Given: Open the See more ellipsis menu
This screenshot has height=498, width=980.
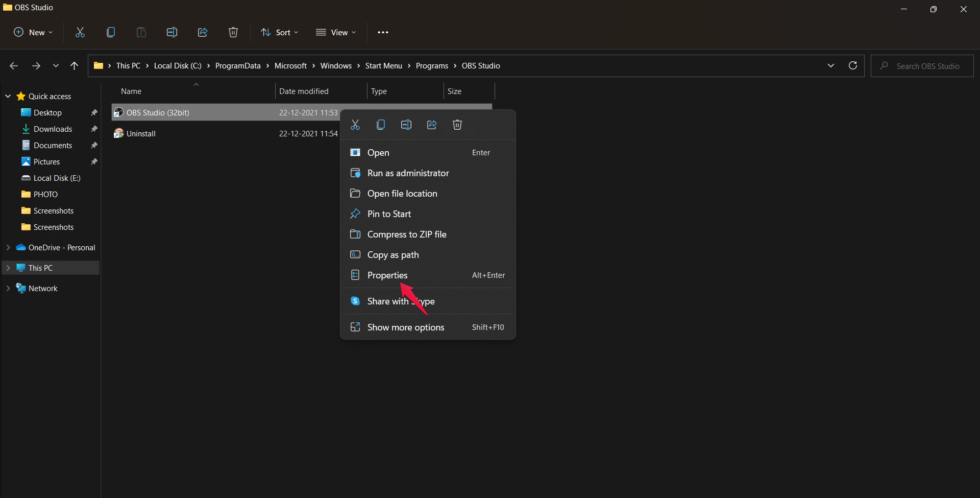Looking at the screenshot, I should [383, 32].
